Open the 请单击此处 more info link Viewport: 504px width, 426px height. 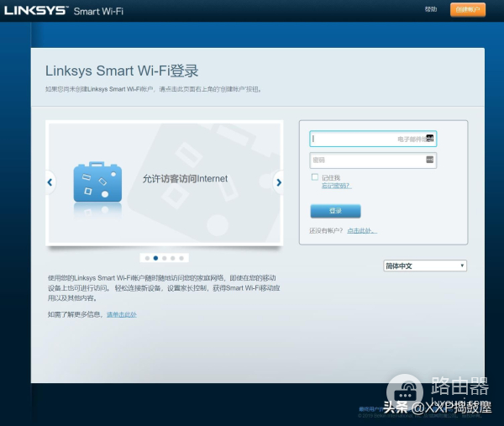[x=122, y=314]
